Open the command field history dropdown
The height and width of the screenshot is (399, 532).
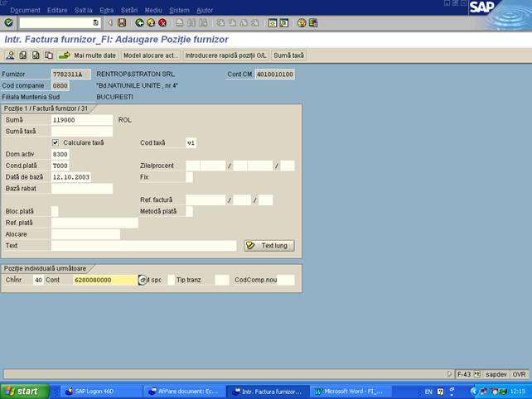[96, 23]
